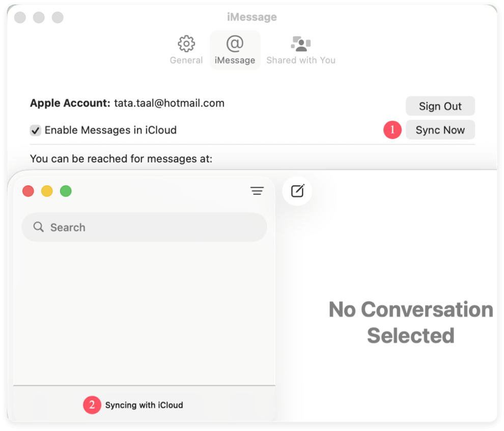Open the Shared with You settings icon

[300, 43]
